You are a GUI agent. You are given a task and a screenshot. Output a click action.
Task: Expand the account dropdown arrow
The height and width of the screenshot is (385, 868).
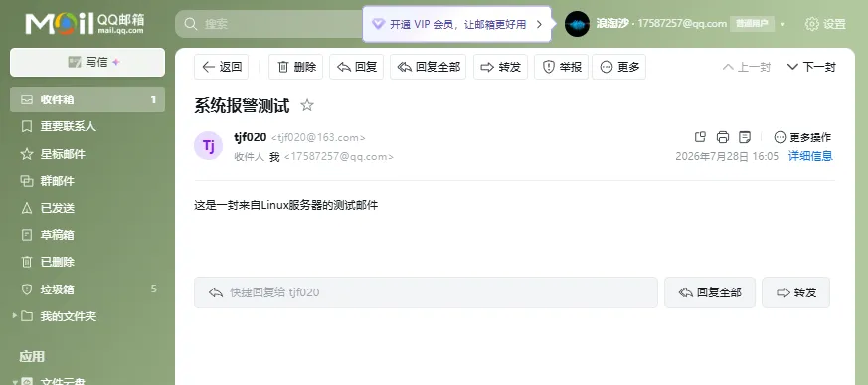(782, 25)
